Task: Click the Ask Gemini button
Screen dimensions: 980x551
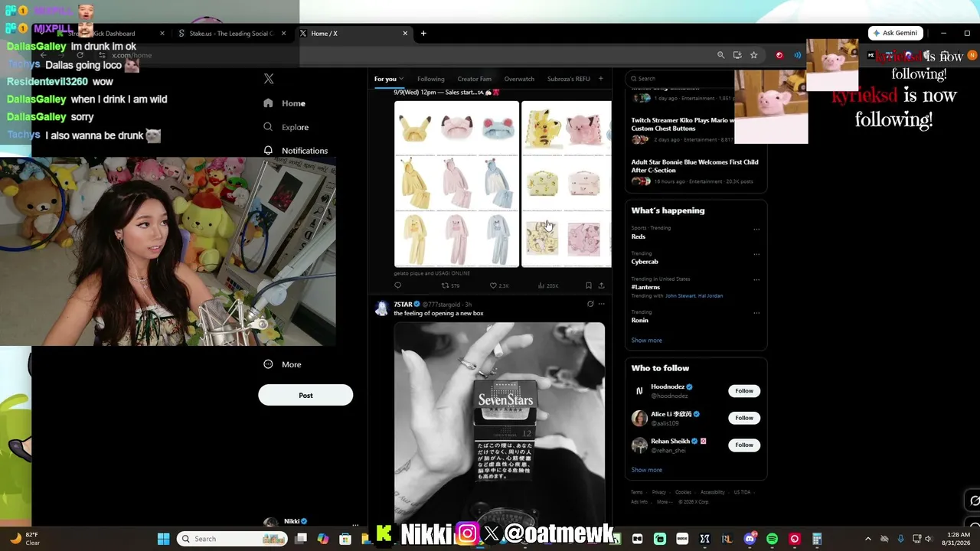Action: [x=896, y=33]
